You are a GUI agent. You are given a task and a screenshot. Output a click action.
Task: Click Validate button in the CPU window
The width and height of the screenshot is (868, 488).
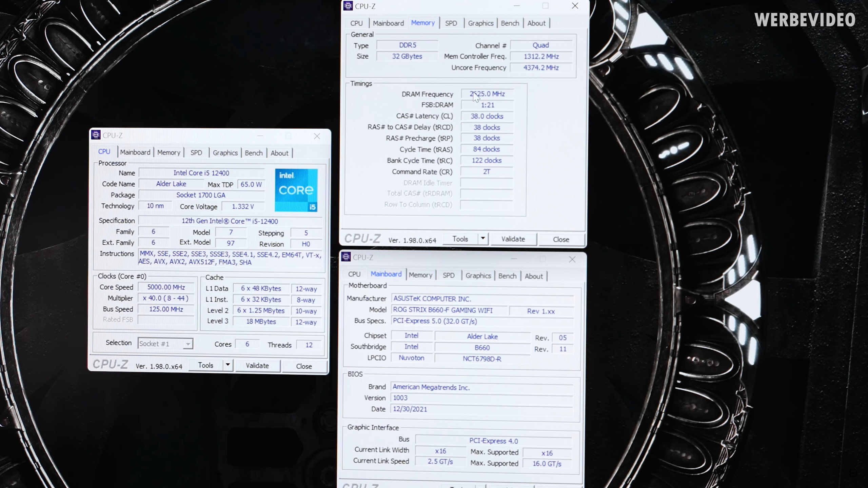pyautogui.click(x=257, y=365)
